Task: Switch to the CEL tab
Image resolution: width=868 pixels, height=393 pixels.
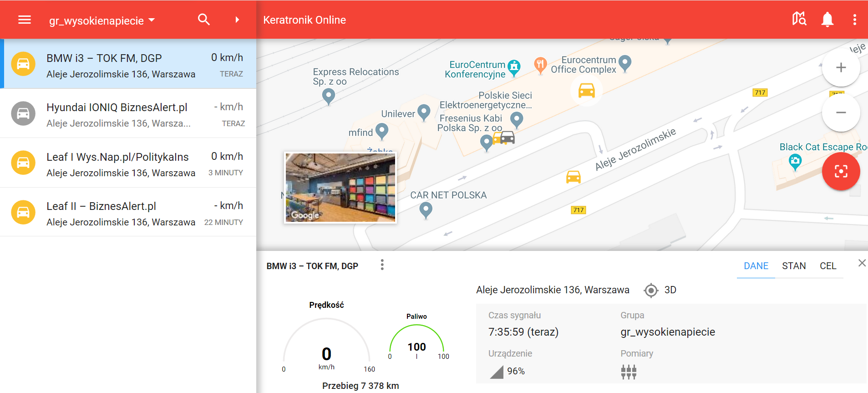Action: click(828, 266)
